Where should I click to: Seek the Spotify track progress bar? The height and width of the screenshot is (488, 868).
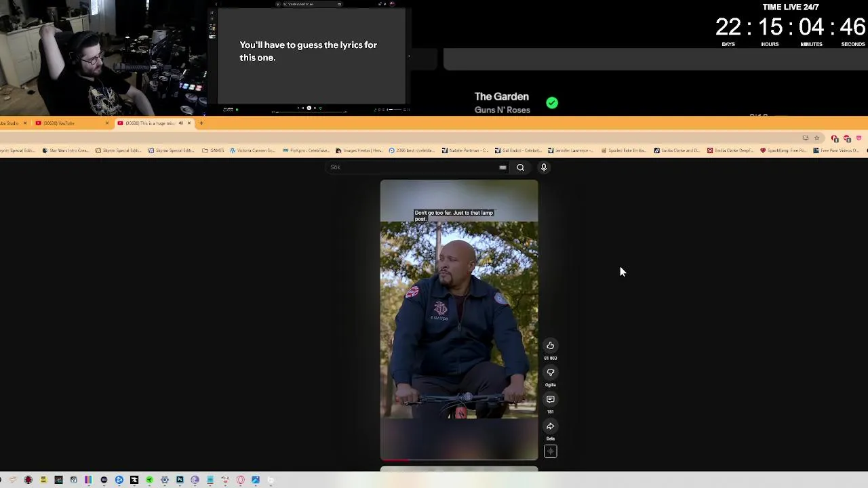pyautogui.click(x=309, y=112)
